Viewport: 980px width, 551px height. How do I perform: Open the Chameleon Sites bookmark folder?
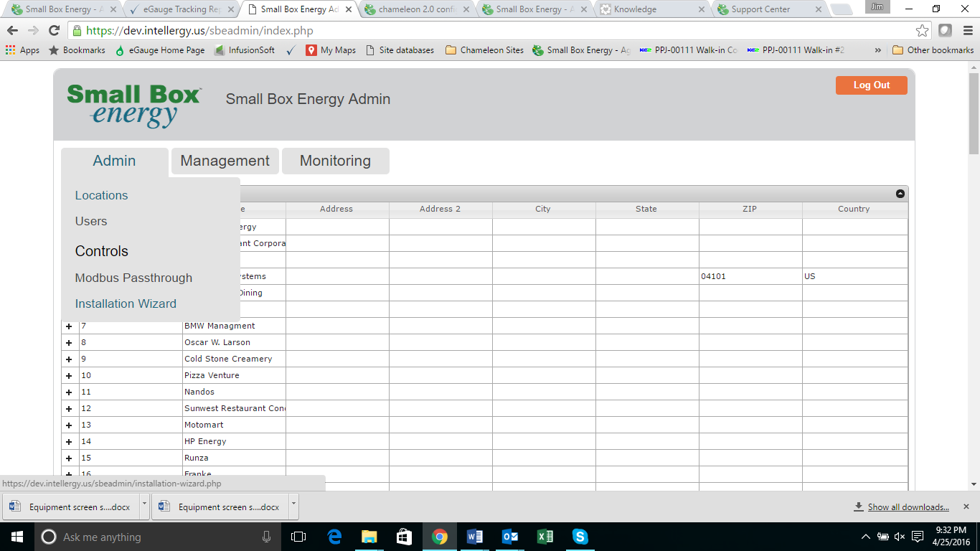coord(484,50)
